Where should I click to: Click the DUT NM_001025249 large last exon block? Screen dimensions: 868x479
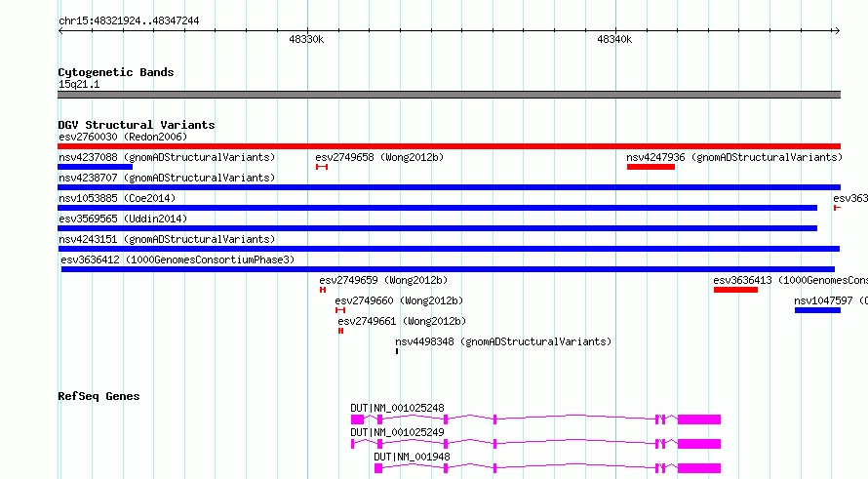click(x=699, y=444)
